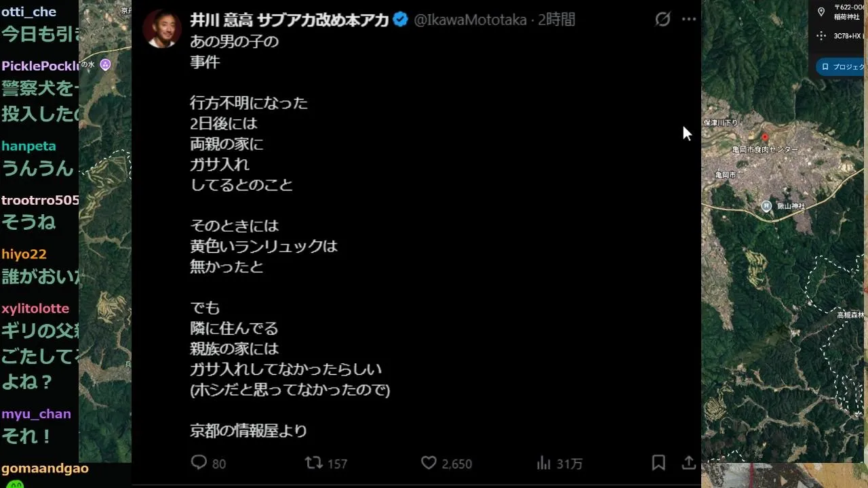Click chat username xylitolotte

coord(35,308)
